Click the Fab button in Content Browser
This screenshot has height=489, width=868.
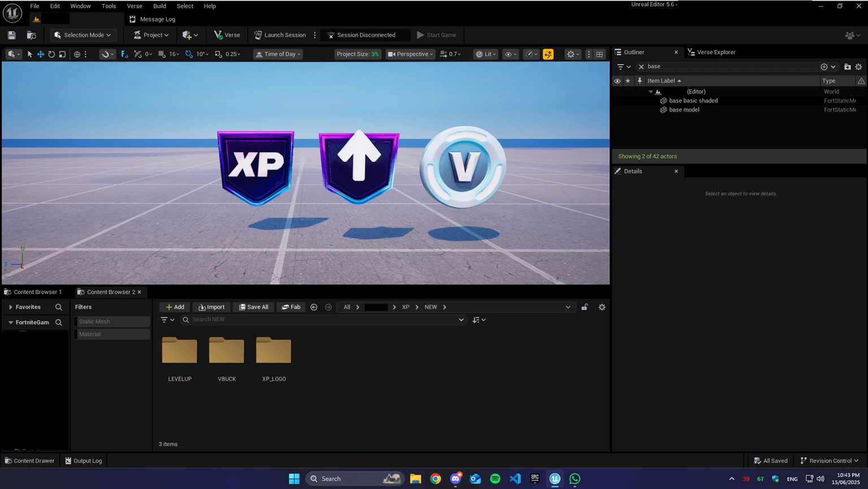click(291, 307)
